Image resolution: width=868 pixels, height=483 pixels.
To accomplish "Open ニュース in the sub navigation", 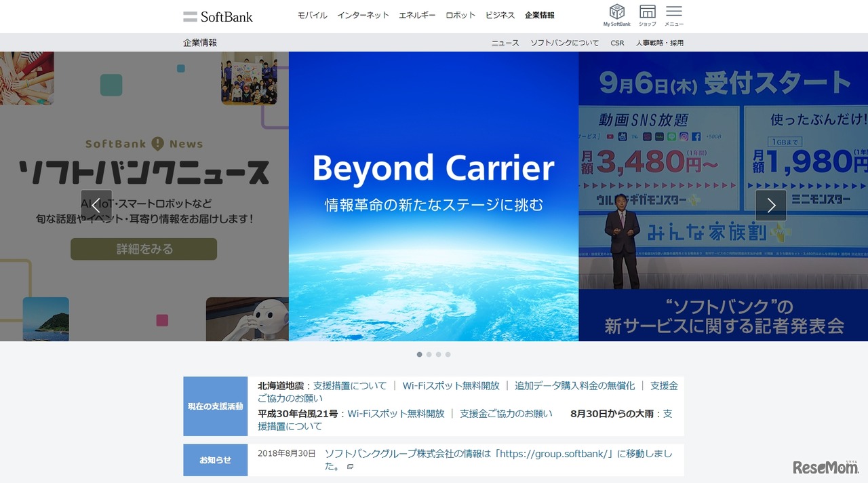I will click(x=505, y=43).
